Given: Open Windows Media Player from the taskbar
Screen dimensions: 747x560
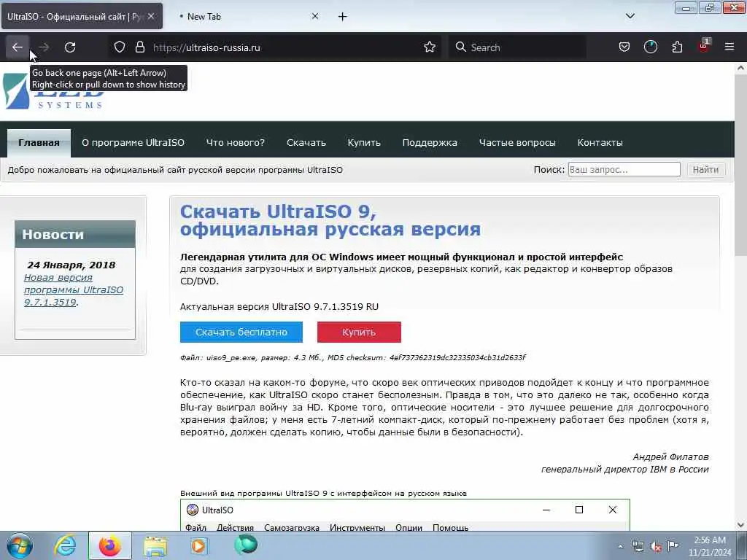Looking at the screenshot, I should 199,545.
